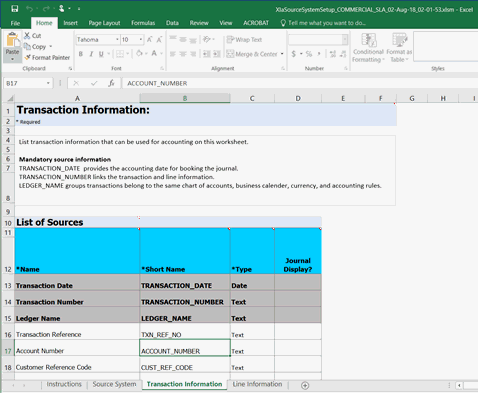The height and width of the screenshot is (393, 478).
Task: Open the Paste options dropdown arrow
Action: [x=12, y=59]
